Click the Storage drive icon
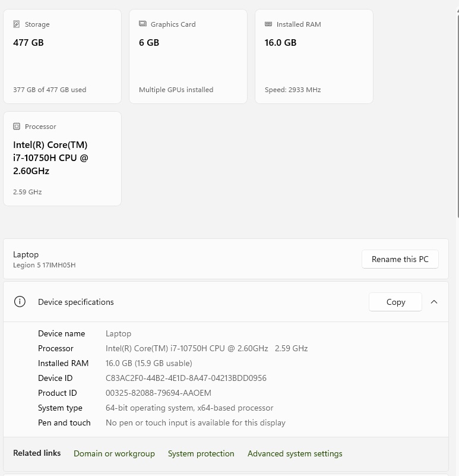The image size is (459, 476). tap(17, 24)
